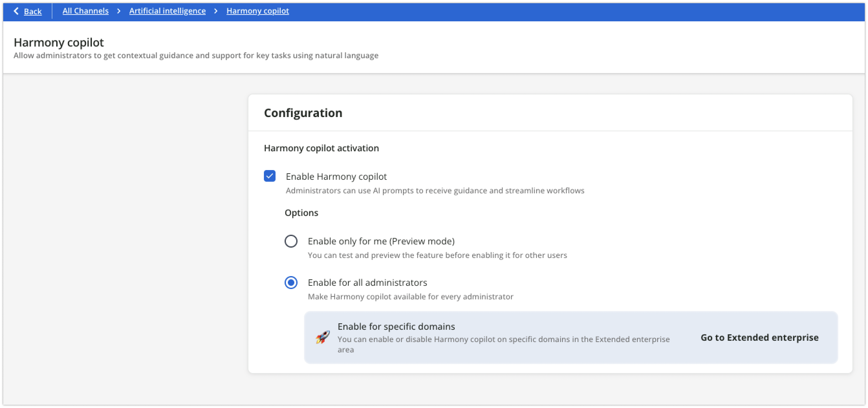Click the rocket icon in domains banner
The height and width of the screenshot is (408, 868).
click(x=322, y=337)
